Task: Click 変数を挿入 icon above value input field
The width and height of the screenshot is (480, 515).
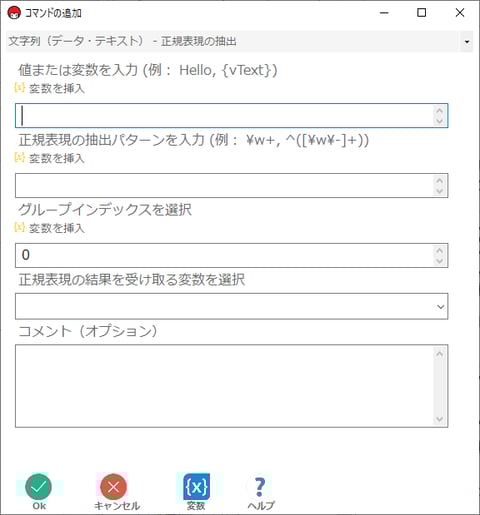Action: click(x=19, y=88)
